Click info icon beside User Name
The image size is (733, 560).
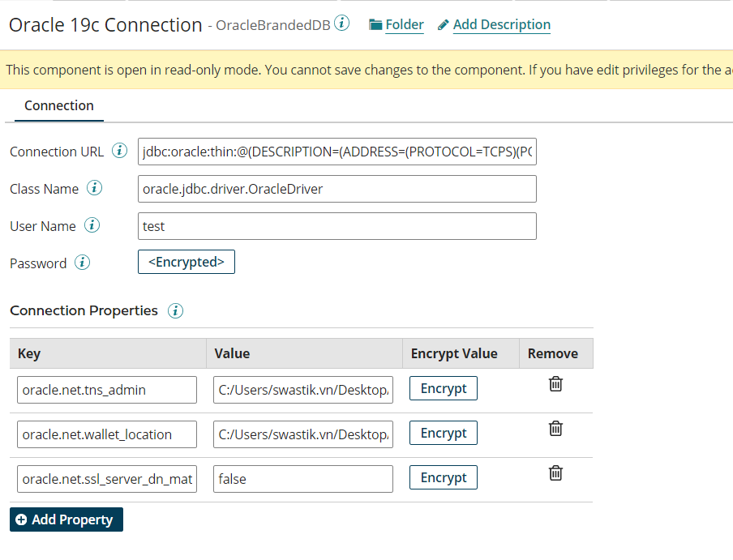pyautogui.click(x=92, y=225)
